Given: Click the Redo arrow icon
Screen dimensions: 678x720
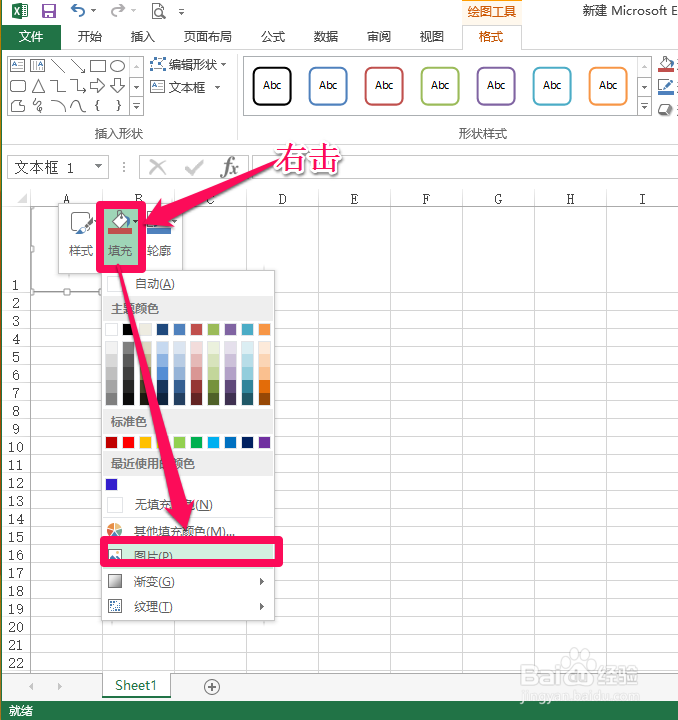Looking at the screenshot, I should (x=118, y=10).
